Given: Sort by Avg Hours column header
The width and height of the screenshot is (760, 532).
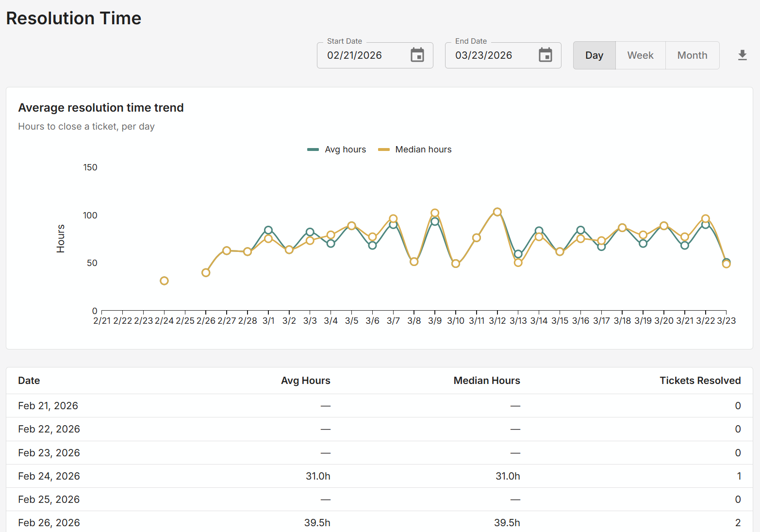Looking at the screenshot, I should 305,381.
